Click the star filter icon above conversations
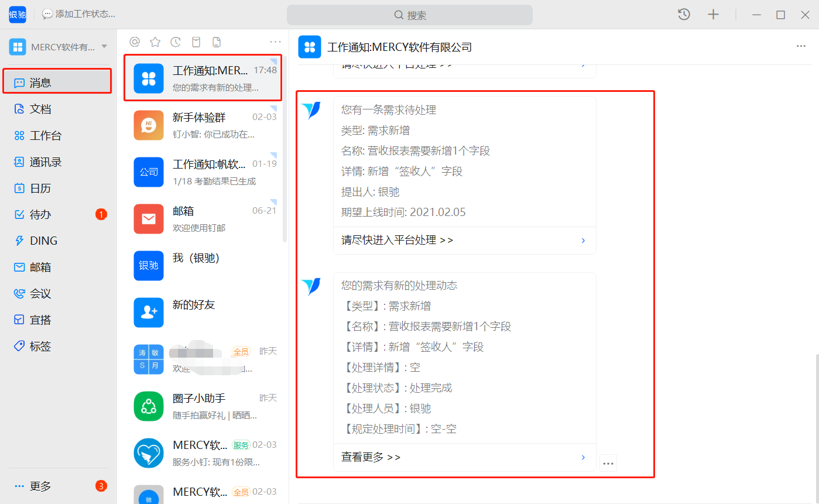The width and height of the screenshot is (819, 504). pos(155,42)
